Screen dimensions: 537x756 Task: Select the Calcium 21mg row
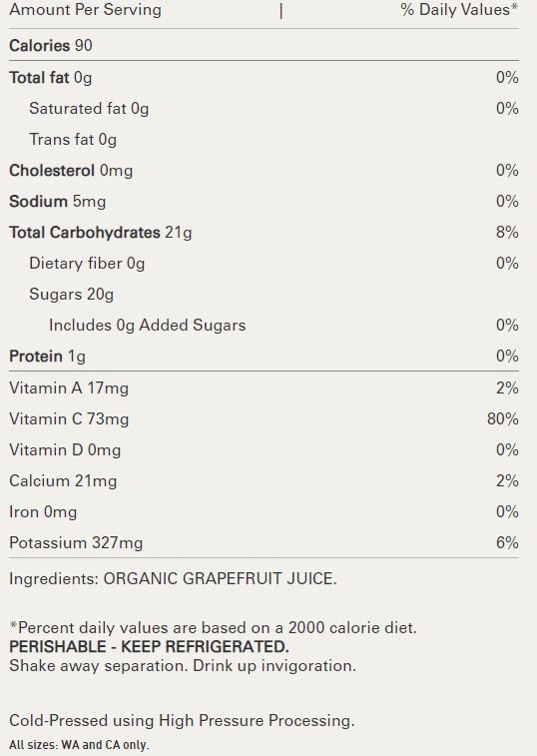264,481
